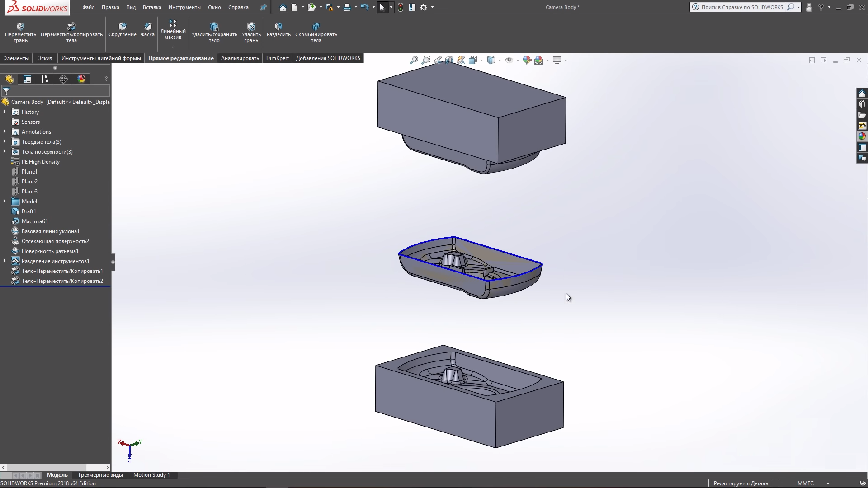The width and height of the screenshot is (868, 488).
Task: Open File Properties list icon
Action: (412, 7)
